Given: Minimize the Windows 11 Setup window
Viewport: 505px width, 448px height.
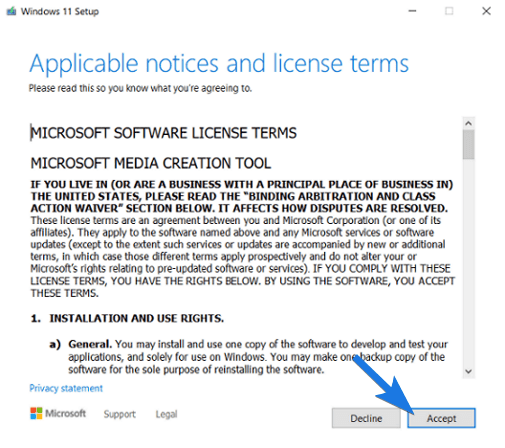Looking at the screenshot, I should point(412,11).
